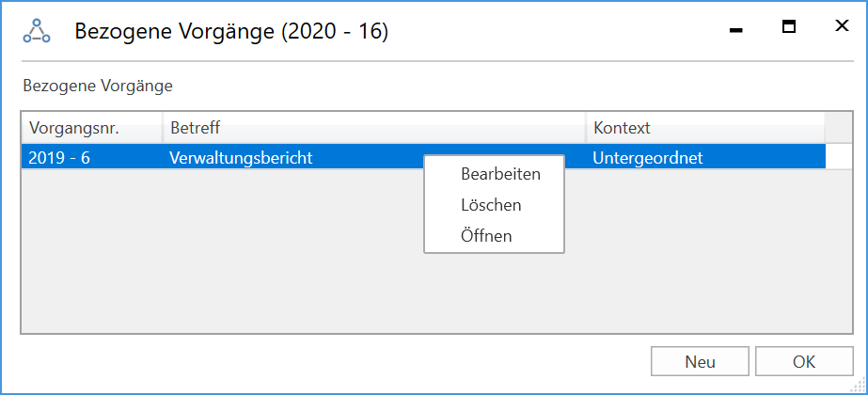This screenshot has width=868, height=395.
Task: Minimize the Bezogene Vorgänge window
Action: (736, 30)
